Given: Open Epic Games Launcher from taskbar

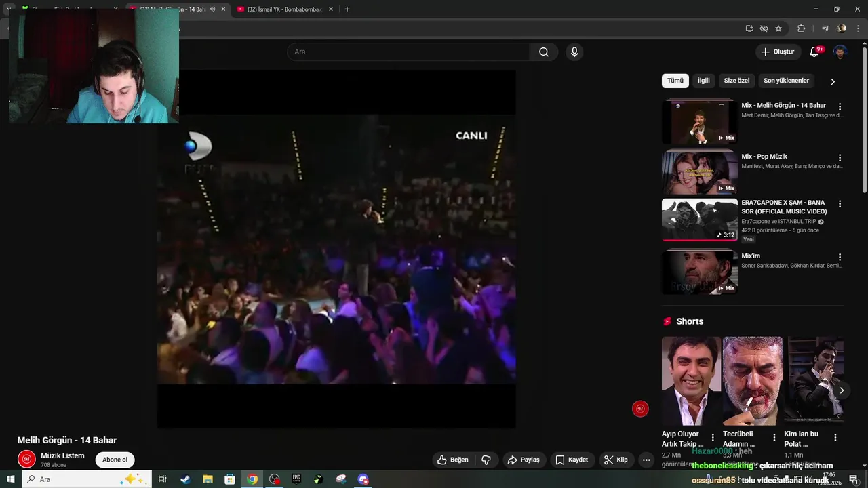Looking at the screenshot, I should (x=296, y=479).
